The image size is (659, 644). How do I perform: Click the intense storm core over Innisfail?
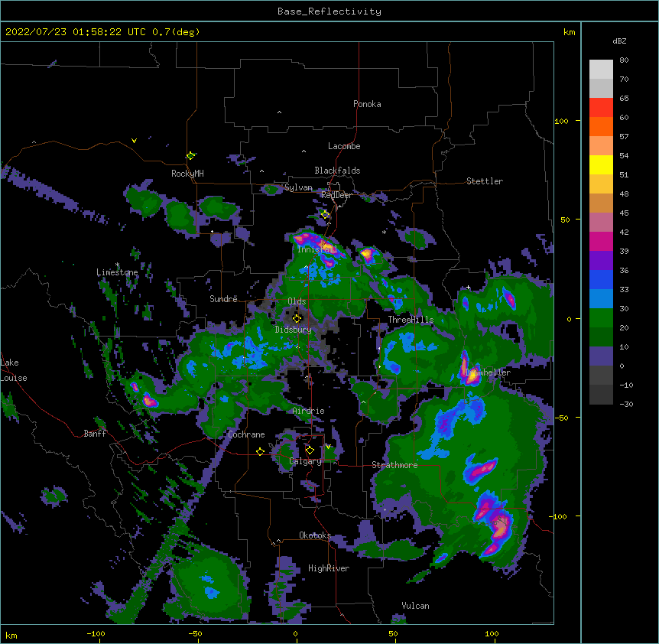click(x=318, y=245)
